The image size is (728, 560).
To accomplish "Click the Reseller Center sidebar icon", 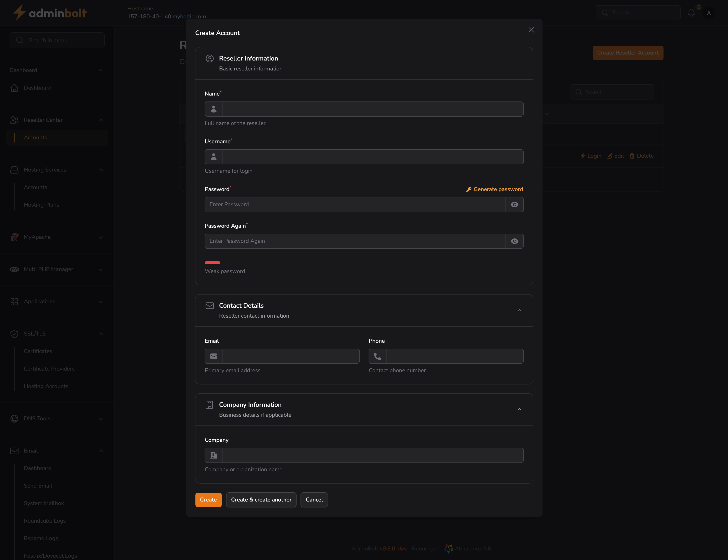I will click(14, 120).
